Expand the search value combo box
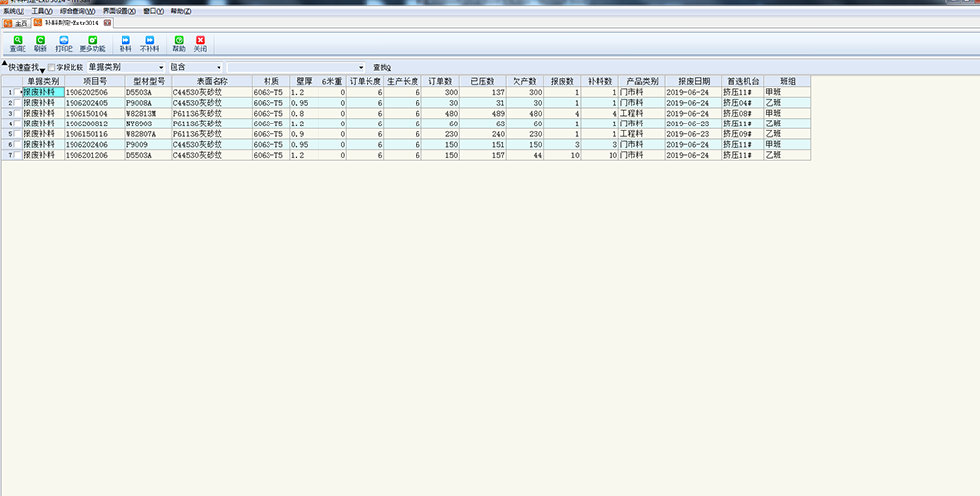 362,67
